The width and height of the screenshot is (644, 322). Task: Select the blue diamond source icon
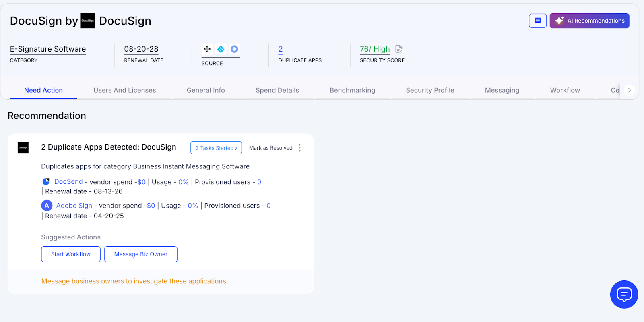point(221,49)
